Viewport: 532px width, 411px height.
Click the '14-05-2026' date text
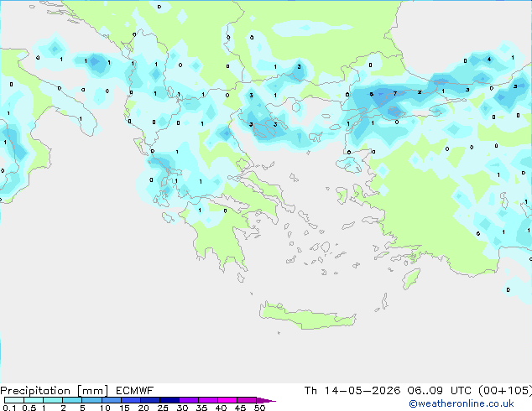pyautogui.click(x=362, y=391)
